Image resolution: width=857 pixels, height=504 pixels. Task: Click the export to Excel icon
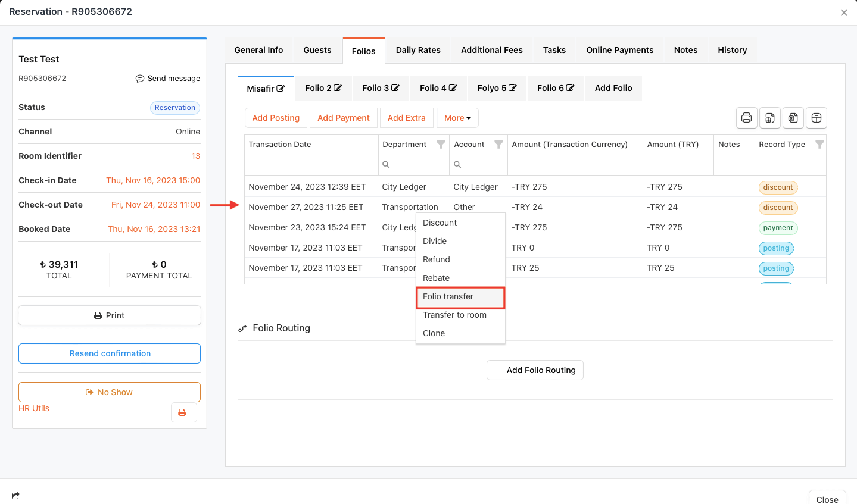point(793,118)
